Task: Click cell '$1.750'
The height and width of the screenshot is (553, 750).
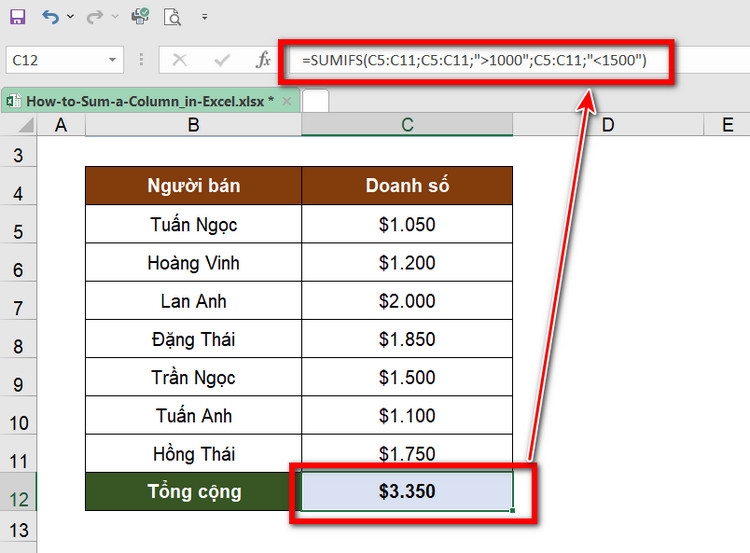Action: pyautogui.click(x=407, y=453)
